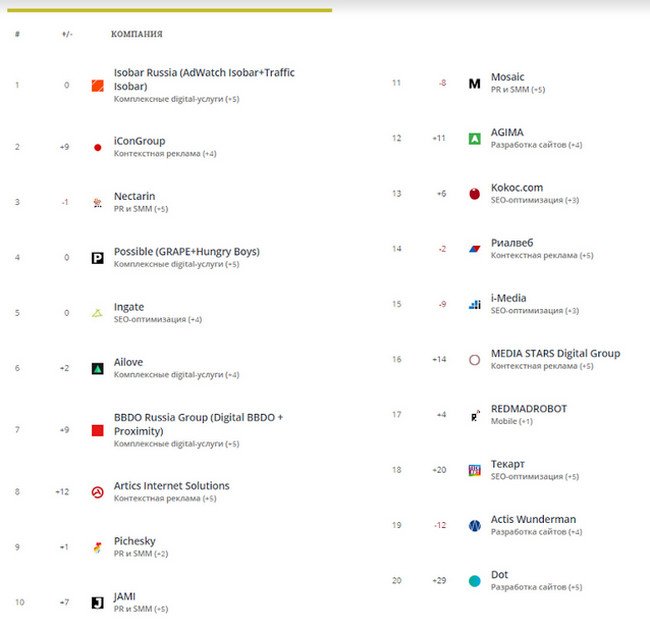
Task: Click the +12 change value for Artics
Action: coord(62,492)
